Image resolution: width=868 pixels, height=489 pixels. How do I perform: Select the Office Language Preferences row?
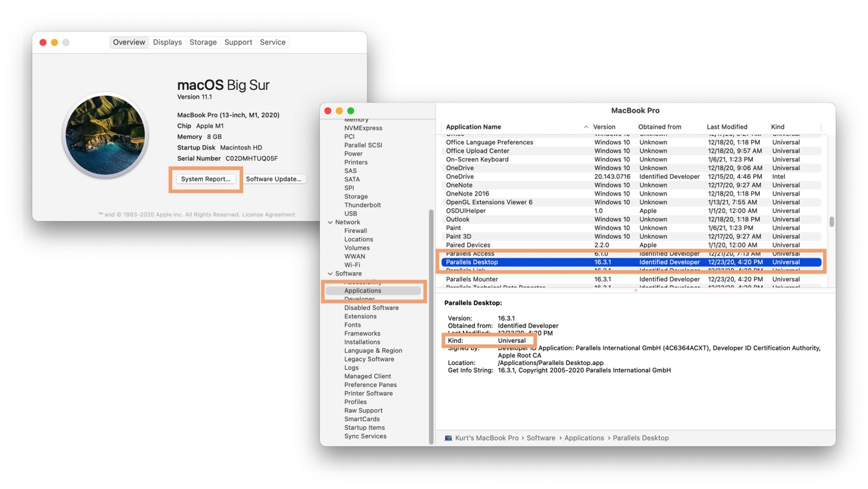tap(631, 142)
